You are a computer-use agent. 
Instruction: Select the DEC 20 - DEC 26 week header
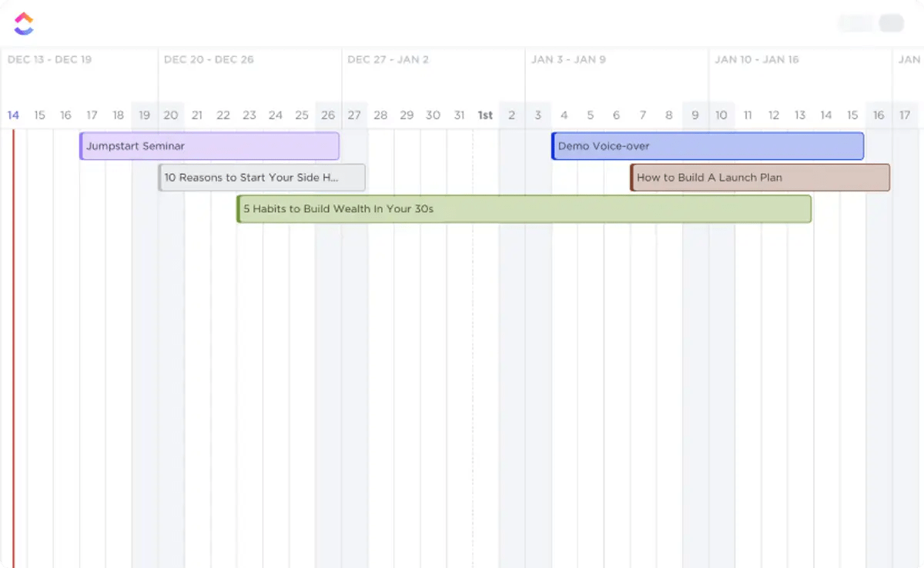point(209,59)
